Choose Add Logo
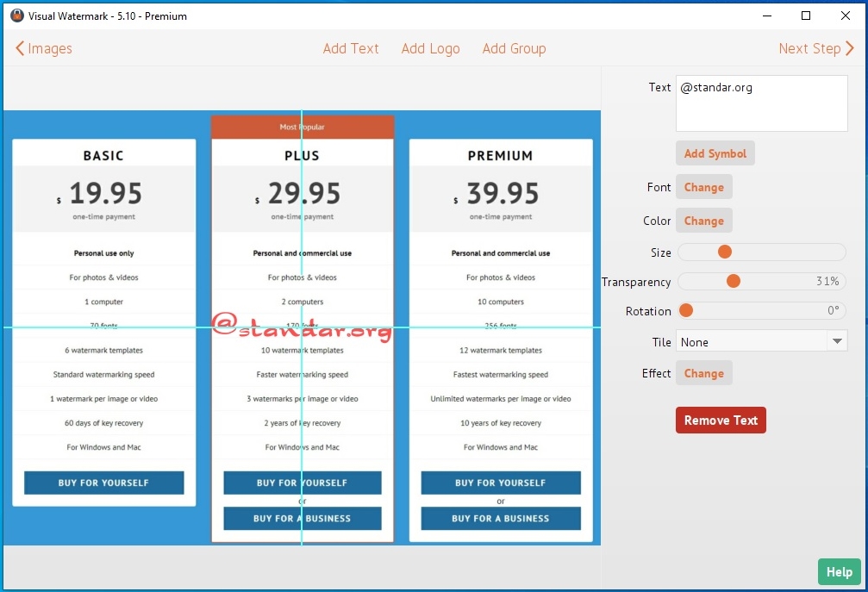The image size is (868, 592). click(431, 49)
